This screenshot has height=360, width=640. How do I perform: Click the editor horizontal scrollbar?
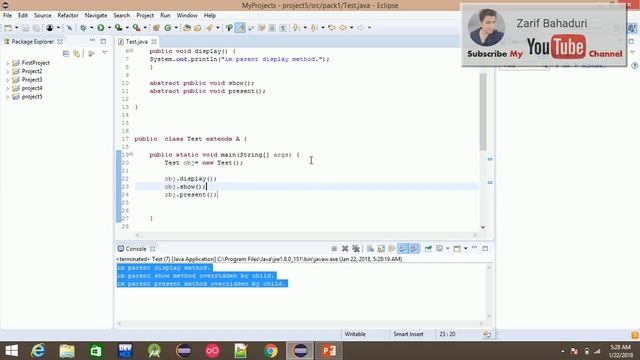point(306,235)
